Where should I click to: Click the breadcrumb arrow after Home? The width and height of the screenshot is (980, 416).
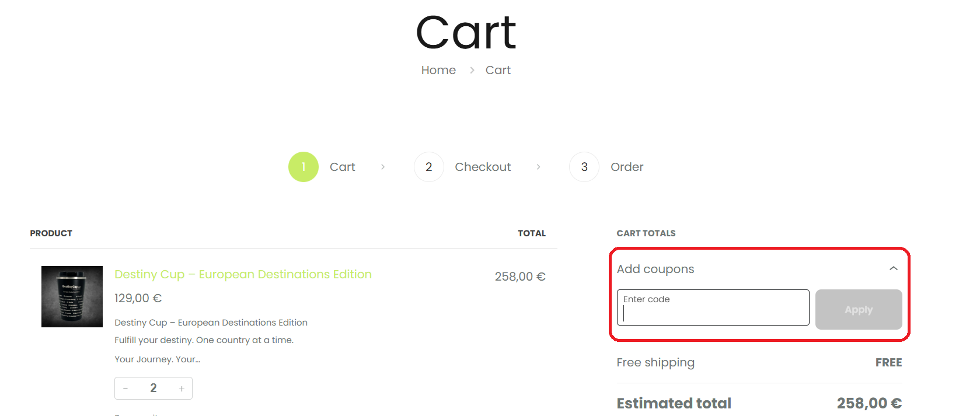(472, 70)
